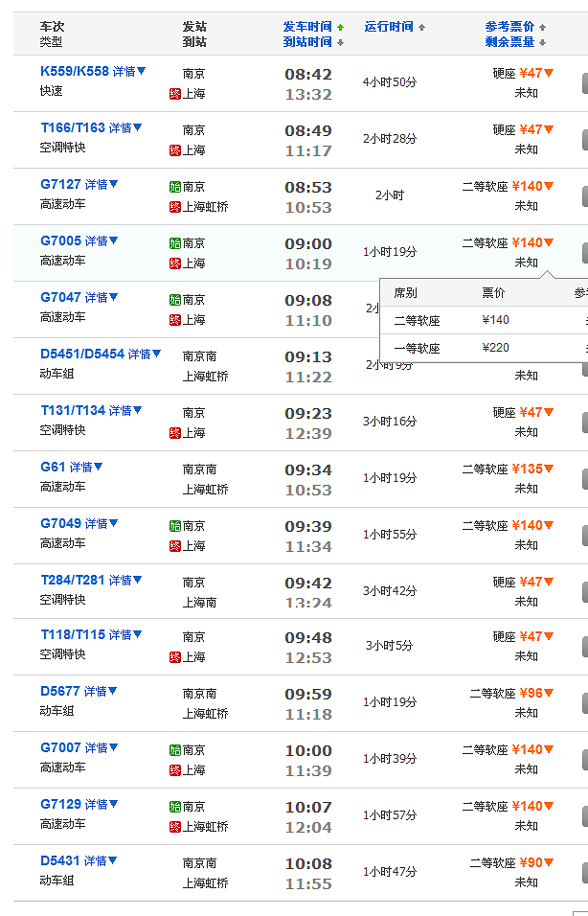Click train number T284/T281
588x916 pixels.
pos(72,580)
